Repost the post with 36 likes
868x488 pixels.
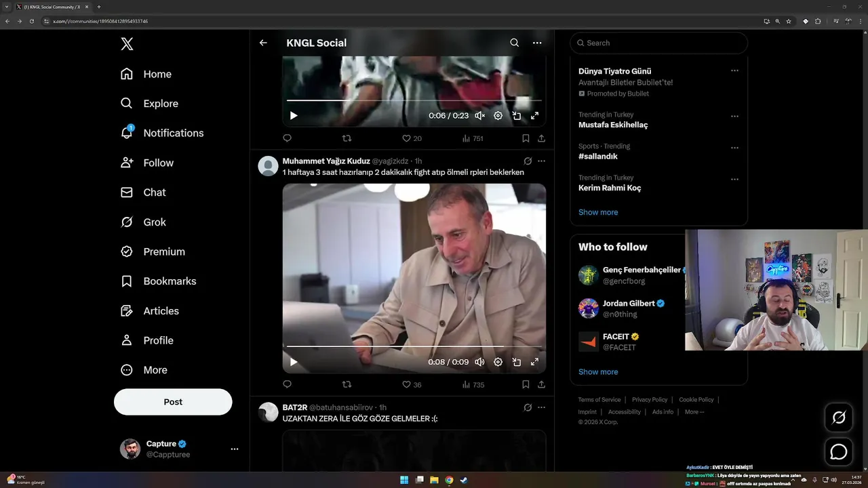347,384
